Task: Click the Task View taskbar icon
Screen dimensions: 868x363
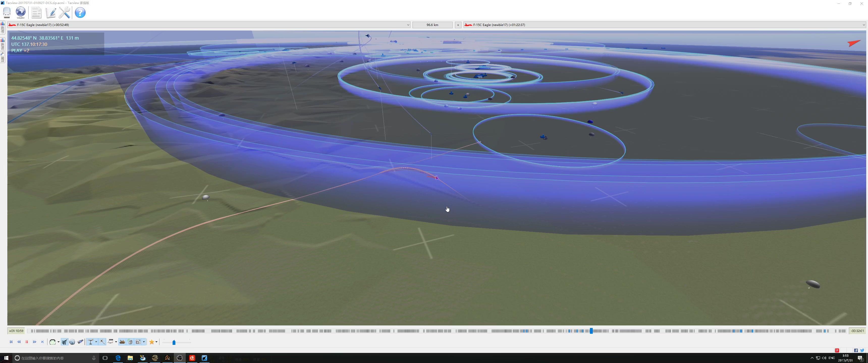Action: pyautogui.click(x=105, y=358)
